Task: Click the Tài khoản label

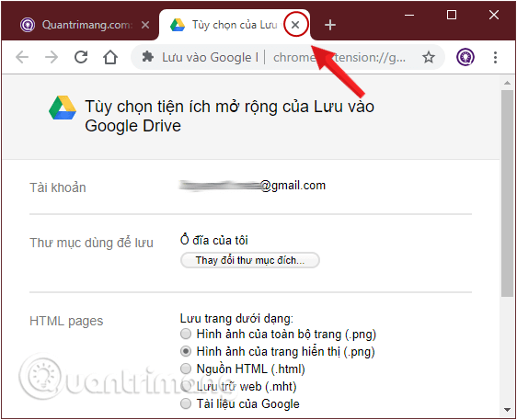Action: (58, 187)
